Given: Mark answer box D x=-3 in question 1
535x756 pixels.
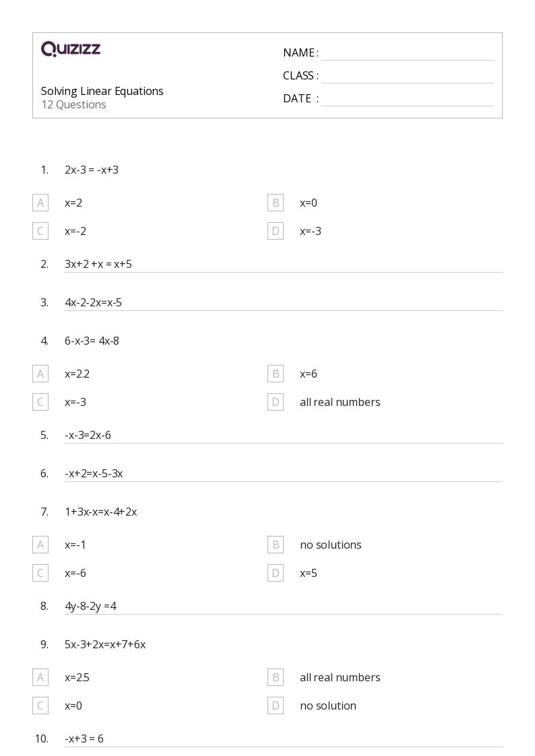Looking at the screenshot, I should tap(276, 231).
